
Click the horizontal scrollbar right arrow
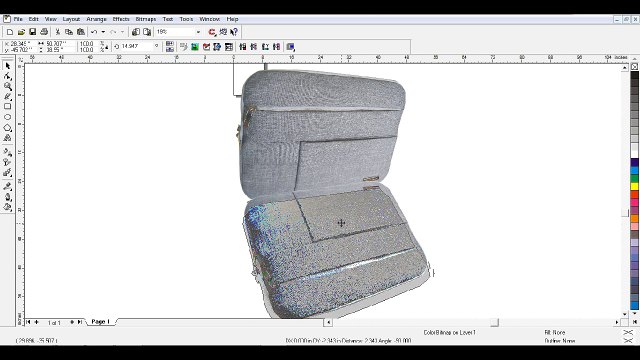click(617, 322)
